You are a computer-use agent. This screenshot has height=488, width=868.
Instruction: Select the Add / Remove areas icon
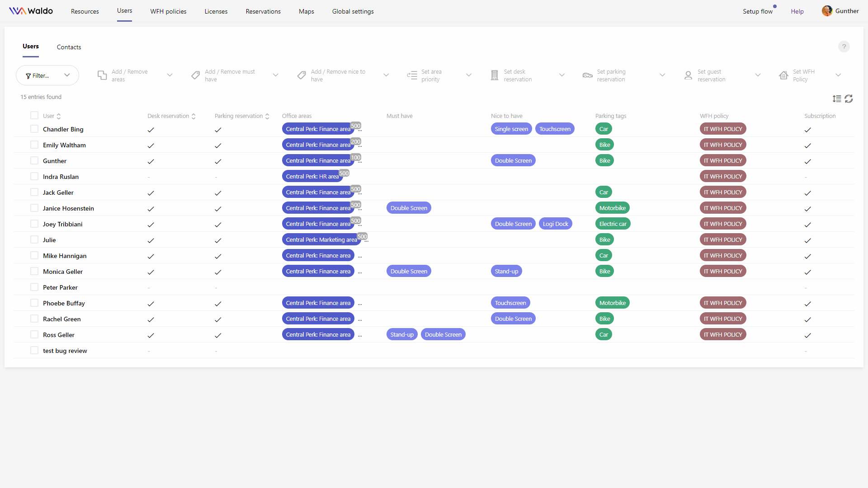click(102, 75)
